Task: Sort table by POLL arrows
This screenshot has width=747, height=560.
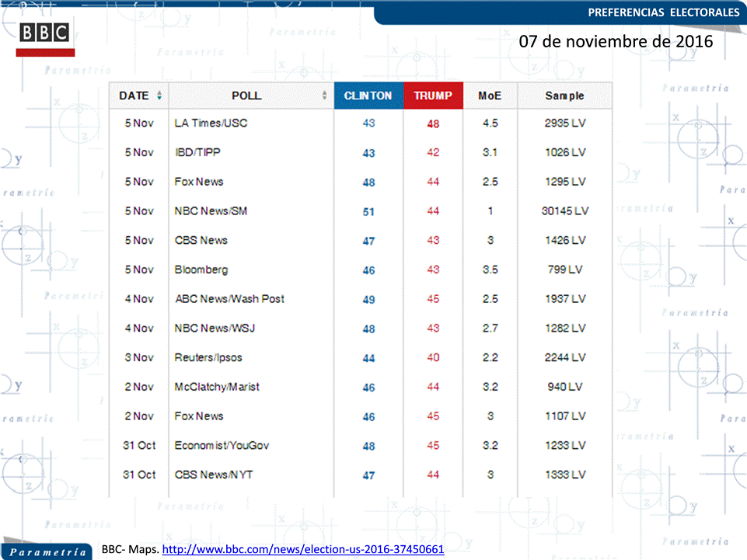Action: [324, 96]
